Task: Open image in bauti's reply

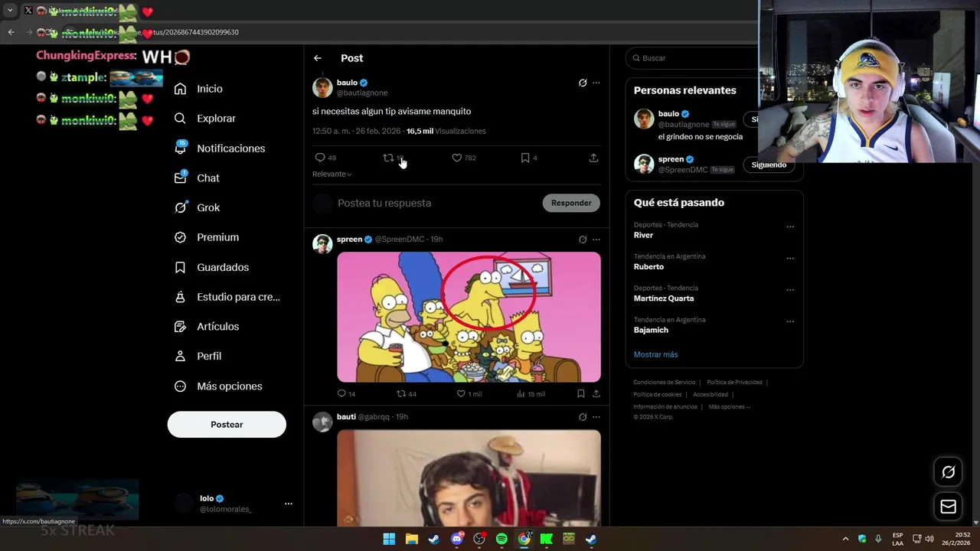Action: 469,478
